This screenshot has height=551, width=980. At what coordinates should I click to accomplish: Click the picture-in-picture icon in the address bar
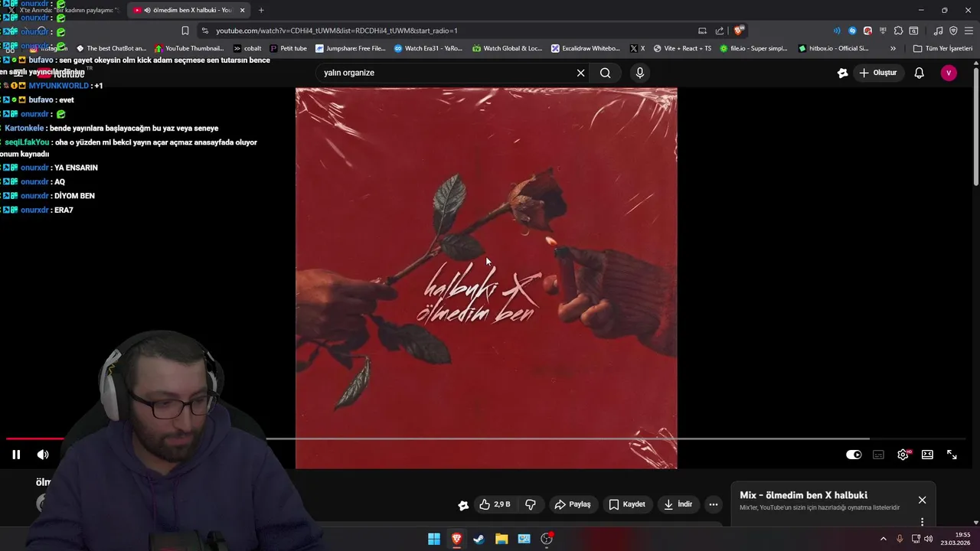click(702, 31)
